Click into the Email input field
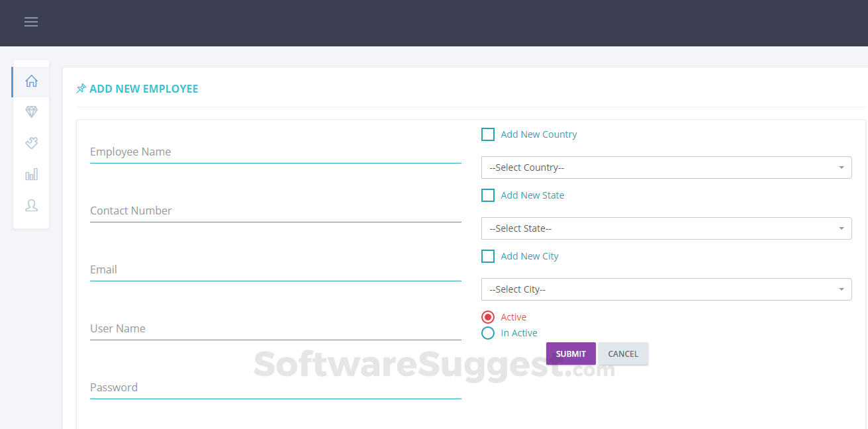 (x=275, y=270)
